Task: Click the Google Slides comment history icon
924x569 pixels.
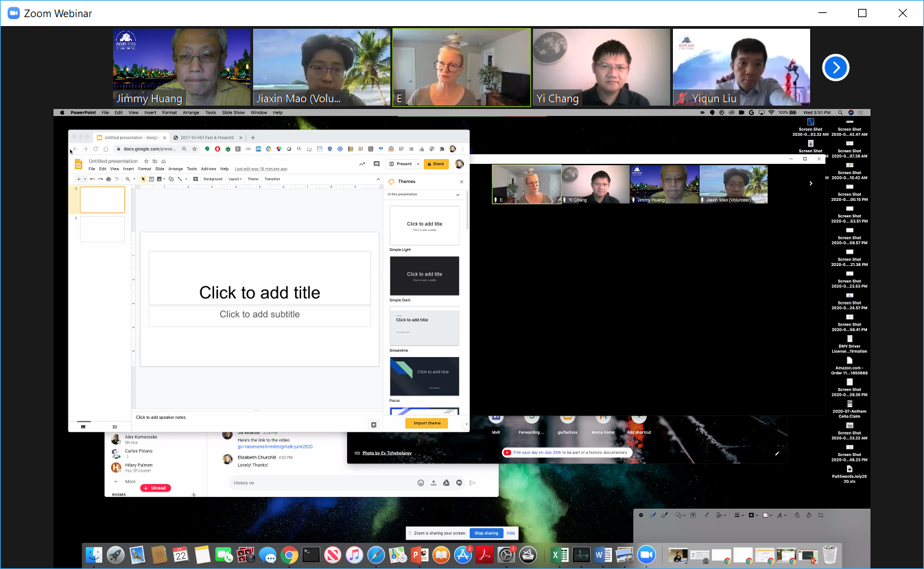Action: click(x=376, y=164)
